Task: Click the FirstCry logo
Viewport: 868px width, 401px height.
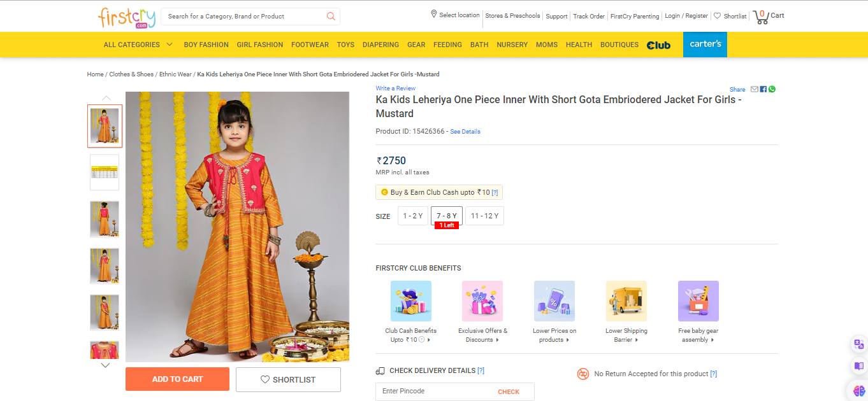Action: (126, 17)
